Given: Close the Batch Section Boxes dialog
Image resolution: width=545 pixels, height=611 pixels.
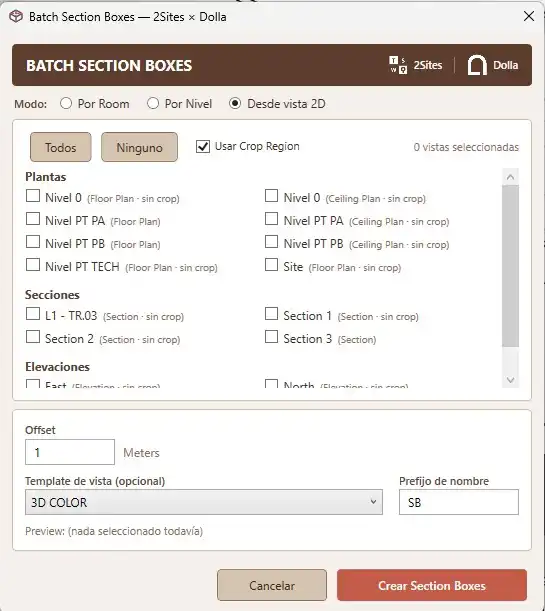Looking at the screenshot, I should [529, 16].
